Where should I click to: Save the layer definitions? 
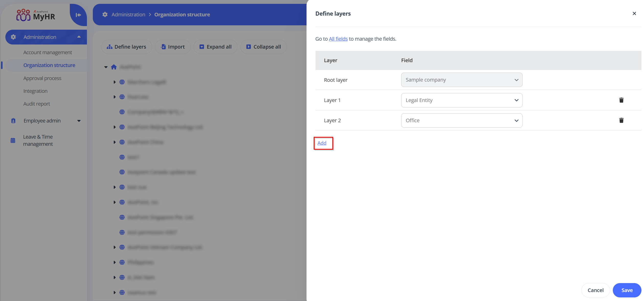[x=627, y=290]
